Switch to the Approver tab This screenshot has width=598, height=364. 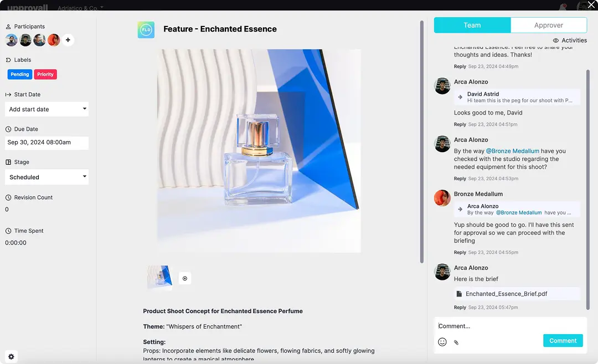coord(548,25)
